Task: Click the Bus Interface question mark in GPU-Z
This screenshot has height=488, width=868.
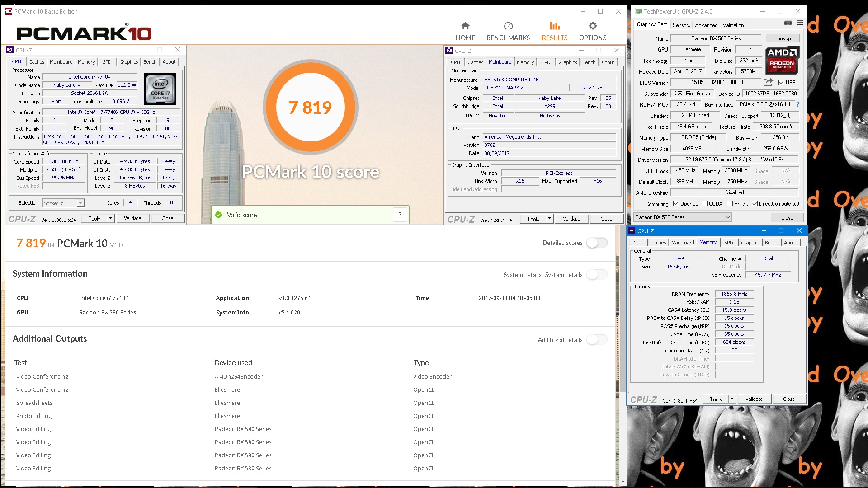Action: (x=798, y=104)
